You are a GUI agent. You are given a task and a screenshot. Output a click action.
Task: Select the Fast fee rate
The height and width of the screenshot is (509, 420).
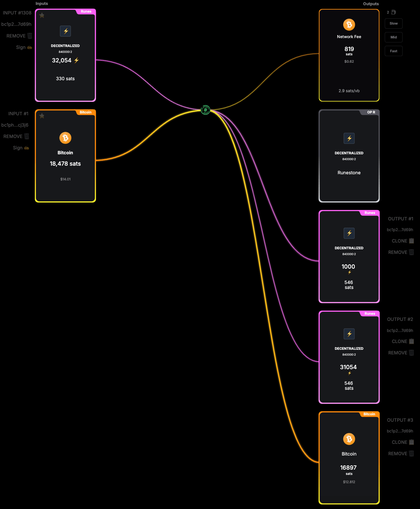point(394,51)
